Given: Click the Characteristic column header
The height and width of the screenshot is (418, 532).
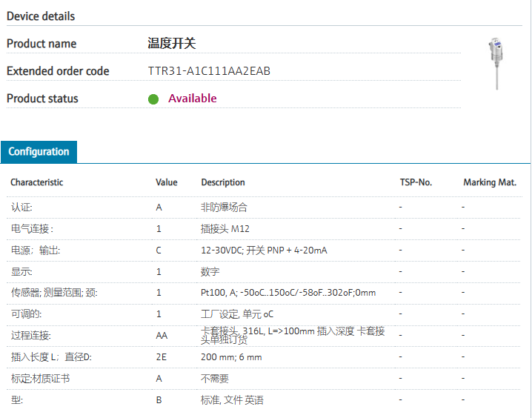Looking at the screenshot, I should tap(36, 182).
